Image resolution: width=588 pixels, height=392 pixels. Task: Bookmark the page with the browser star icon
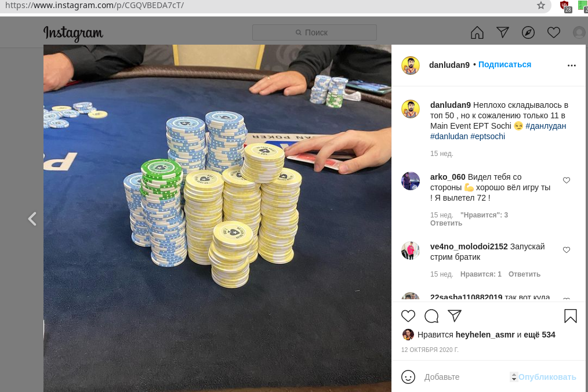click(541, 5)
